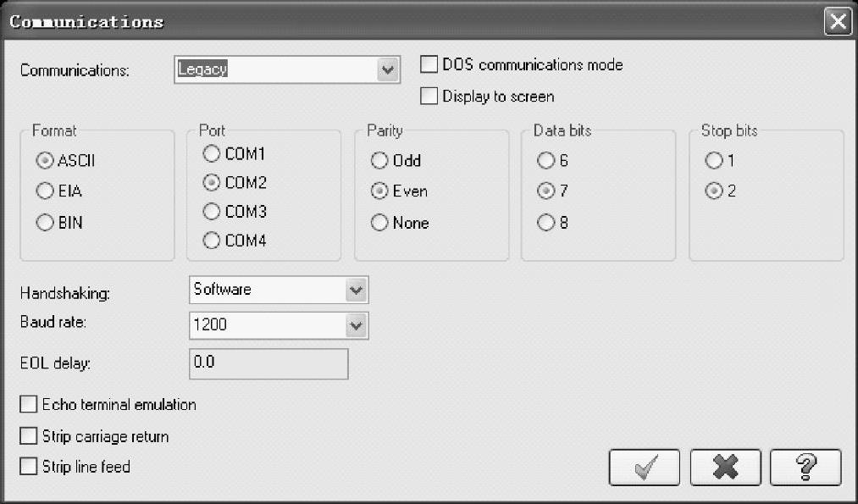Click the Format group heading
Image resolution: width=858 pixels, height=504 pixels.
pyautogui.click(x=54, y=130)
